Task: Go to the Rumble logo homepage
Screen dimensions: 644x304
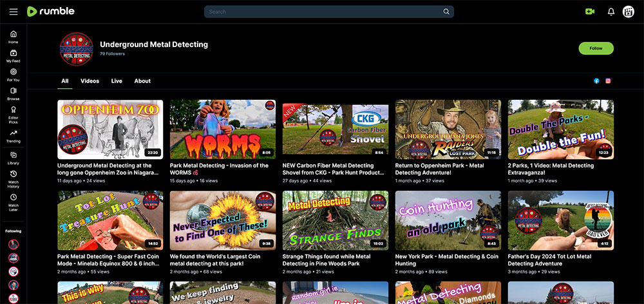Action: coord(50,12)
